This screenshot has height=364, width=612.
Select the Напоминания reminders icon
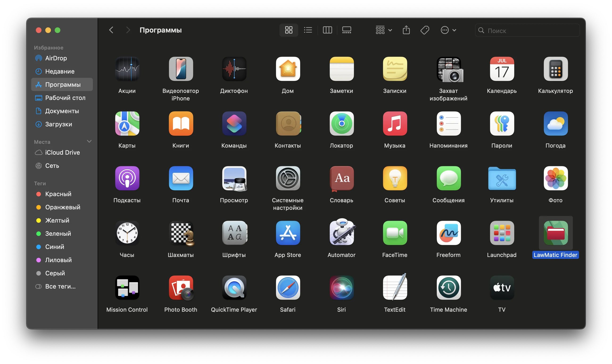tap(449, 124)
